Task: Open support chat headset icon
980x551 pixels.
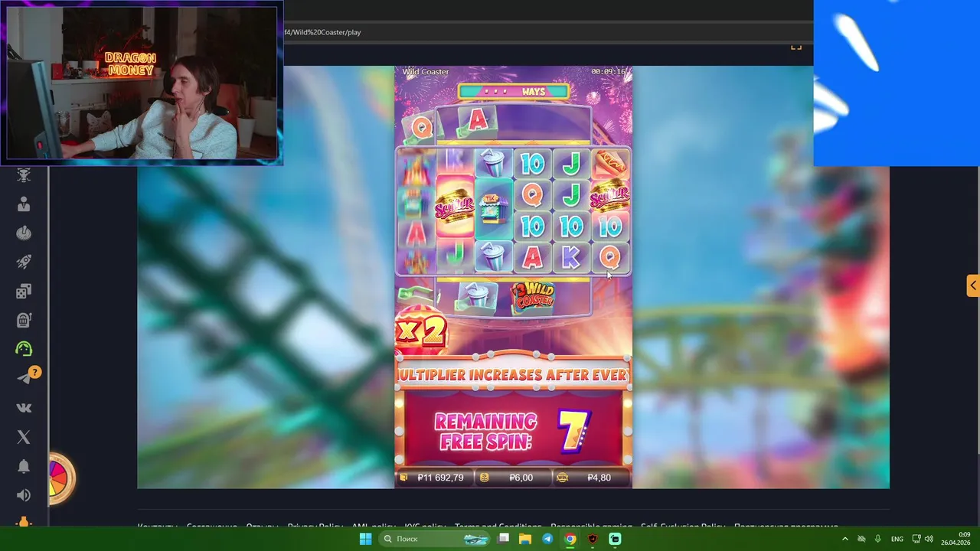Action: click(24, 349)
